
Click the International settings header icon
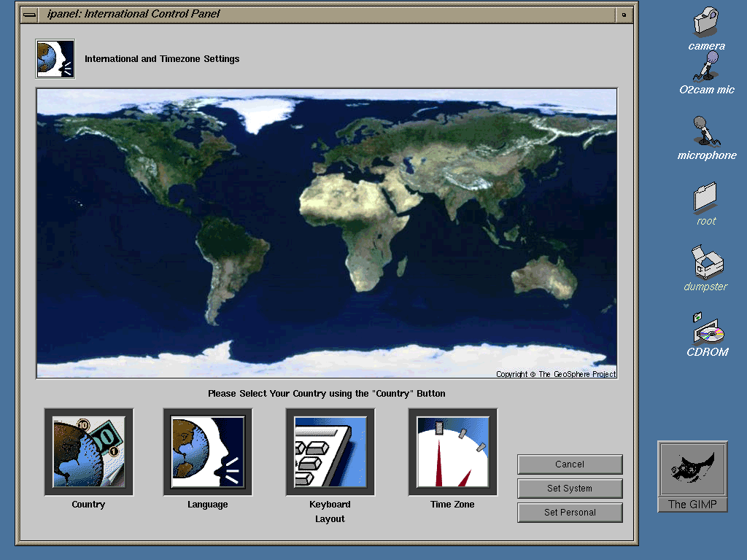coord(55,58)
